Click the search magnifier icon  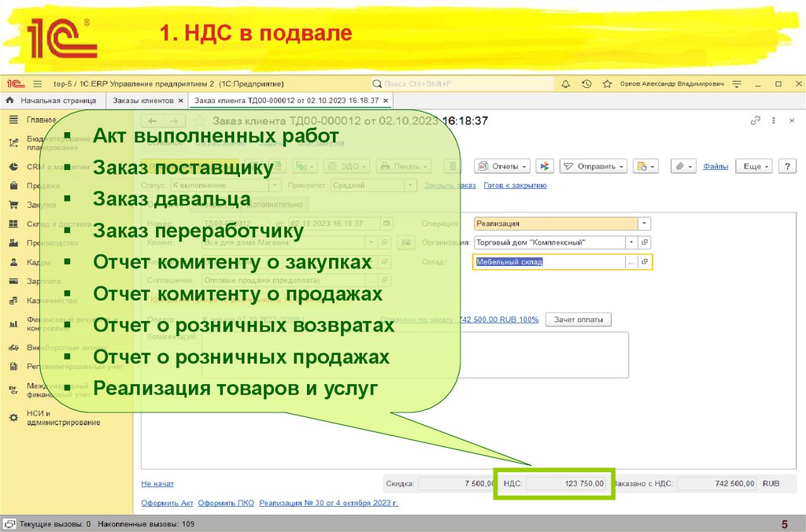coord(377,83)
